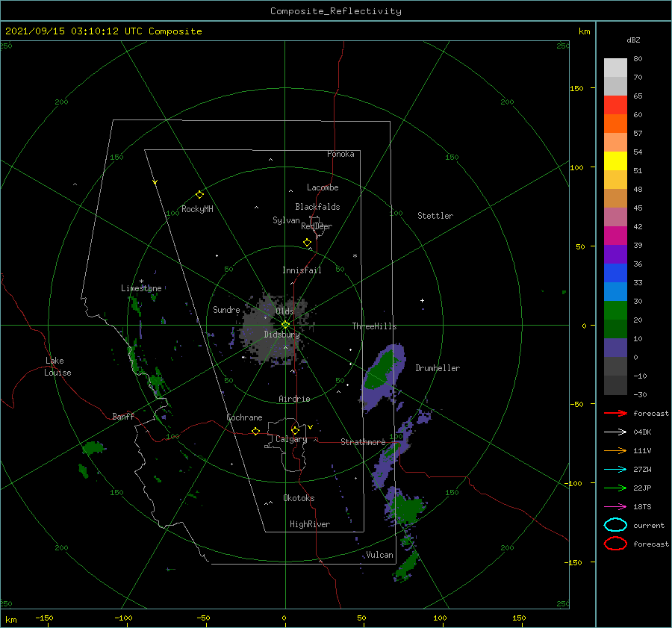Select yellow diamond marker inside Calgary outline
This screenshot has width=672, height=628.
(295, 430)
